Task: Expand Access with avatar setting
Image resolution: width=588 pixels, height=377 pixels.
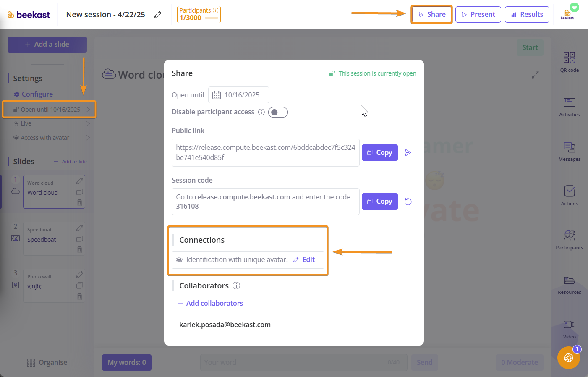Action: pos(50,138)
